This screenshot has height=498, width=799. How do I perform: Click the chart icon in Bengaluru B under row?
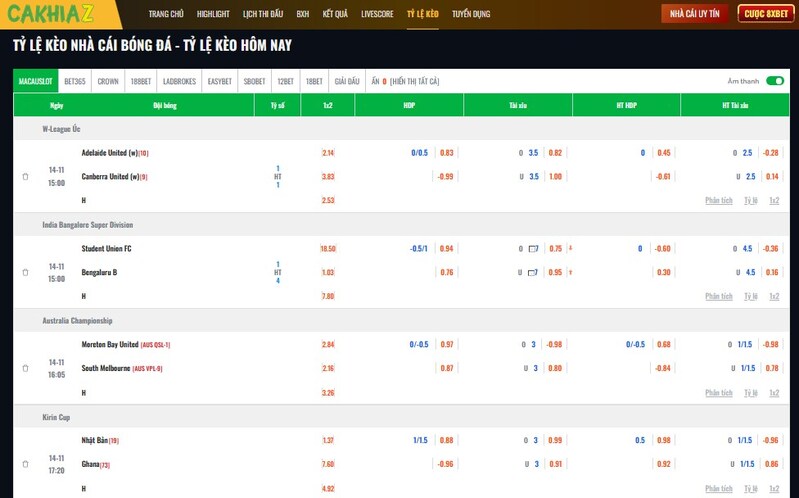[x=534, y=272]
